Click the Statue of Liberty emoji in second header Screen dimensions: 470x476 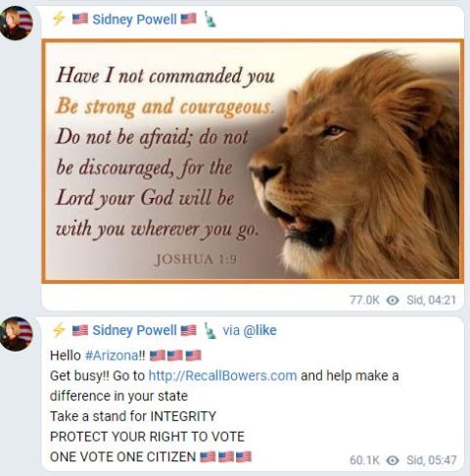click(210, 330)
